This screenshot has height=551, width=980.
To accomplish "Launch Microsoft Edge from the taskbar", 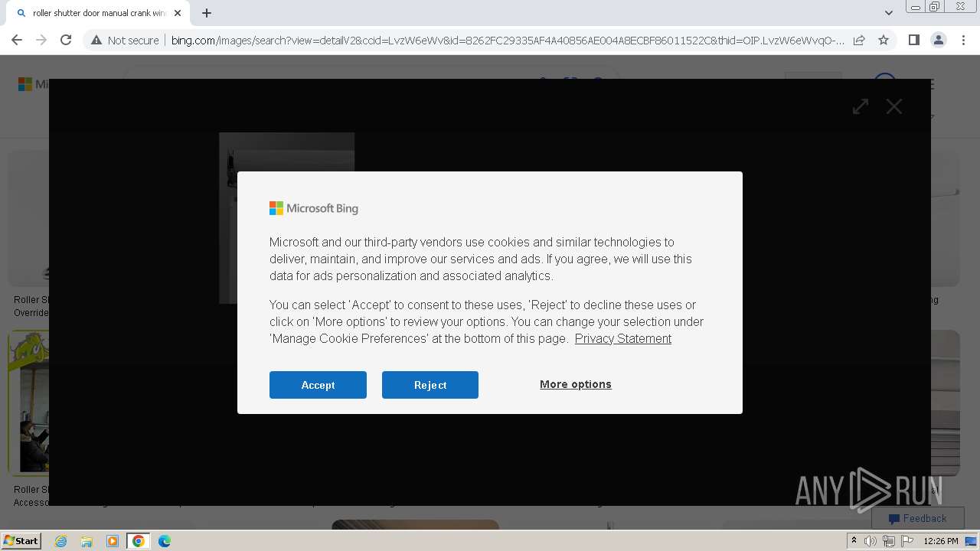I will click(165, 541).
